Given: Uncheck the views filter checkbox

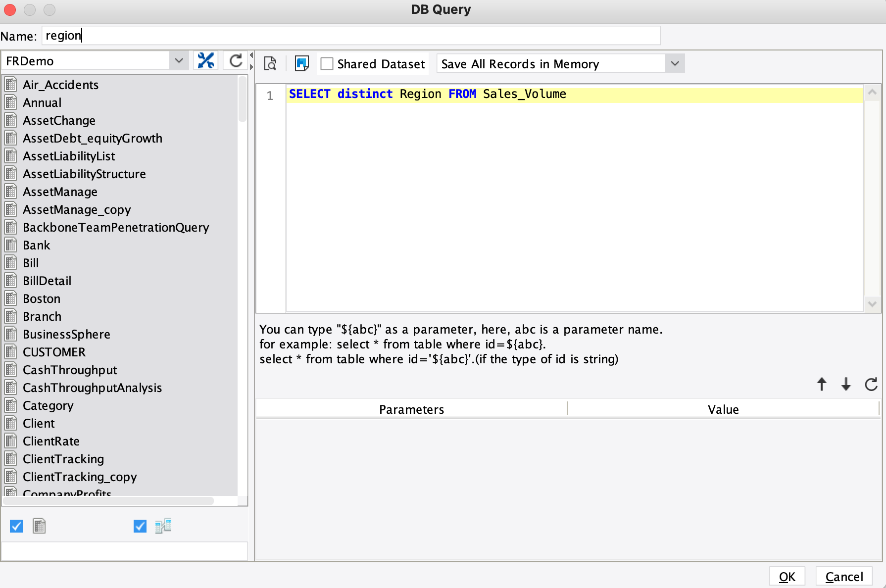Looking at the screenshot, I should 139,526.
